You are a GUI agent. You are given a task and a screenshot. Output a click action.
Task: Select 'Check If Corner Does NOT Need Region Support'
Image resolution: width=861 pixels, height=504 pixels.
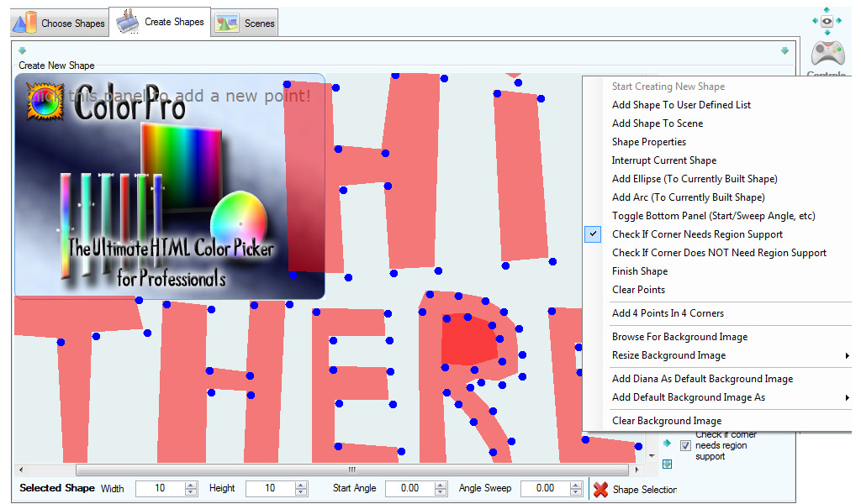pos(719,253)
